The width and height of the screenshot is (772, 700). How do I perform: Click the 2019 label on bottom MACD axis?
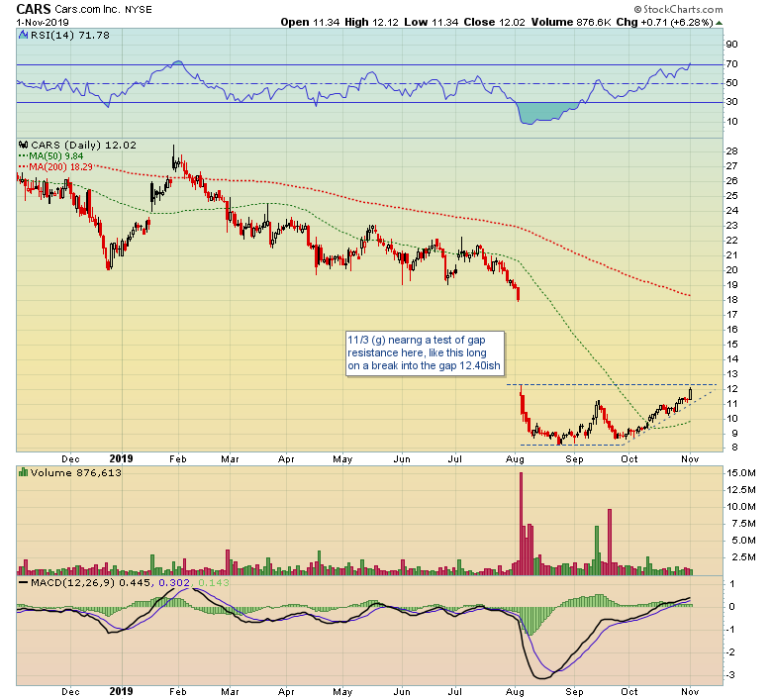point(121,691)
